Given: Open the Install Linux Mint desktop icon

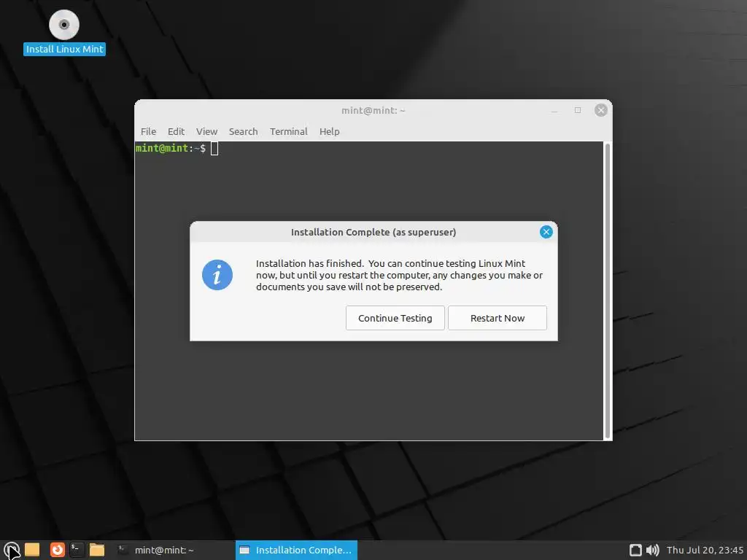Looking at the screenshot, I should tap(64, 32).
